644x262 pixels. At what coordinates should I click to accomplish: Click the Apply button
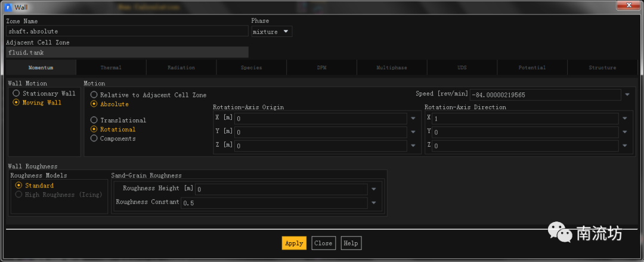coord(294,243)
